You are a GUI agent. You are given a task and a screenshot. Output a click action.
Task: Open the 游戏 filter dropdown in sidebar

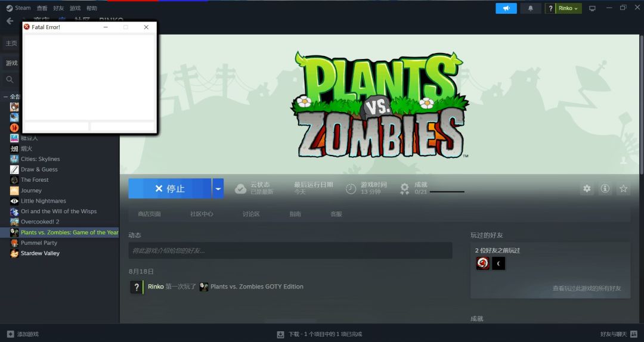(11, 63)
